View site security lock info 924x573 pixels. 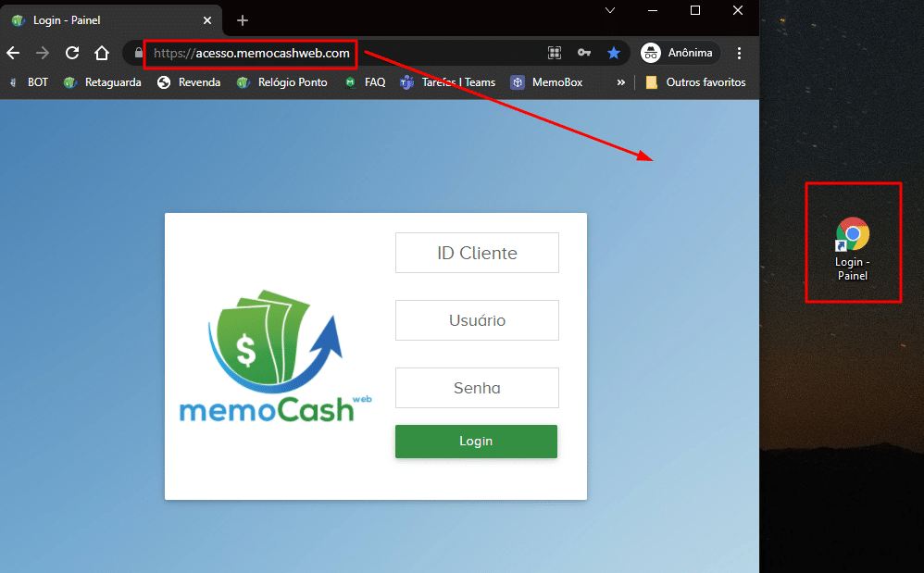[139, 54]
